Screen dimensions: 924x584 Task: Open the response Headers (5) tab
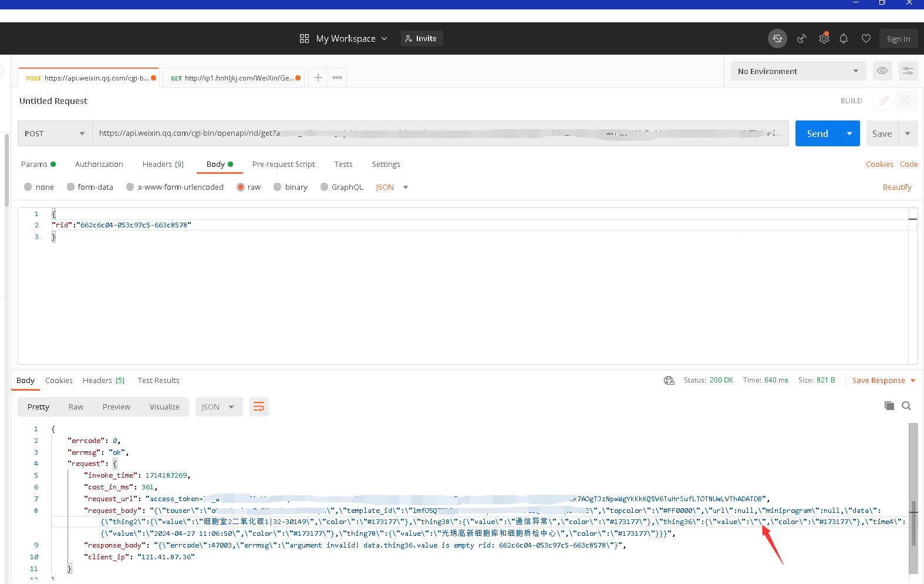[103, 380]
